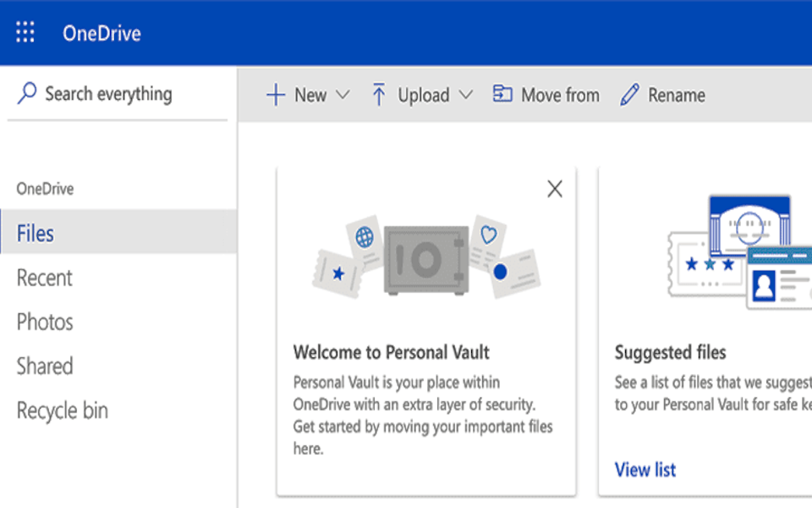This screenshot has width=812, height=508.
Task: Click the Rename pencil icon
Action: pyautogui.click(x=629, y=95)
